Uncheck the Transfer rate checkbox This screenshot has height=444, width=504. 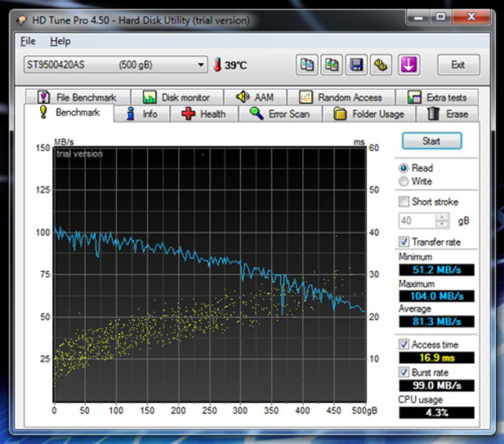405,242
